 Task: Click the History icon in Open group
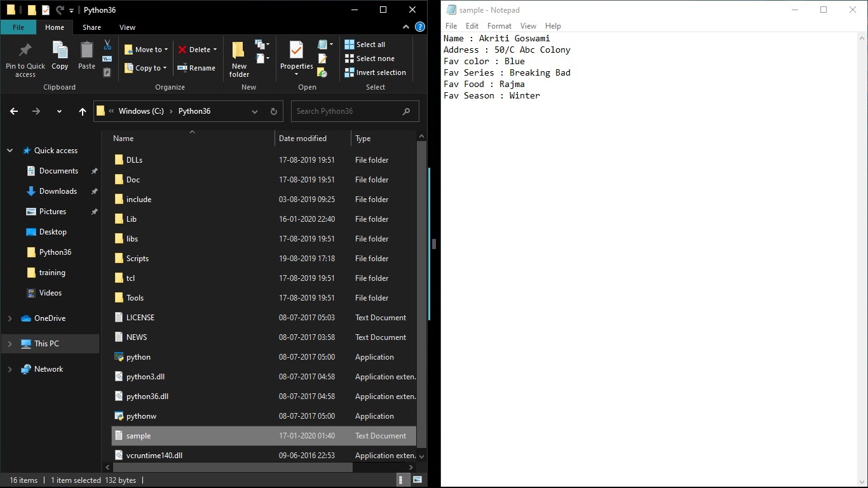click(322, 73)
